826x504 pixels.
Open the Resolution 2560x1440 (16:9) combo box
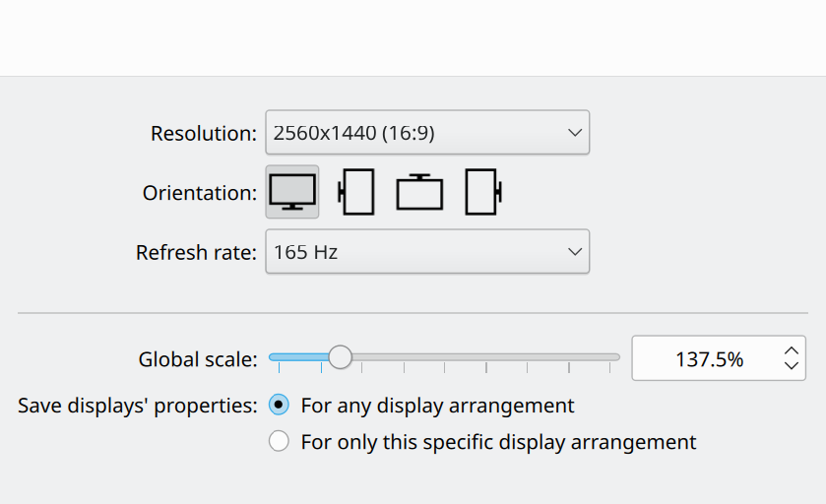click(413, 133)
